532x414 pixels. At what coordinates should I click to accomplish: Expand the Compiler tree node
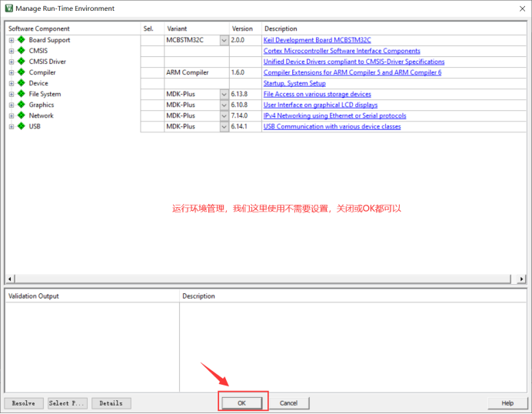click(12, 72)
